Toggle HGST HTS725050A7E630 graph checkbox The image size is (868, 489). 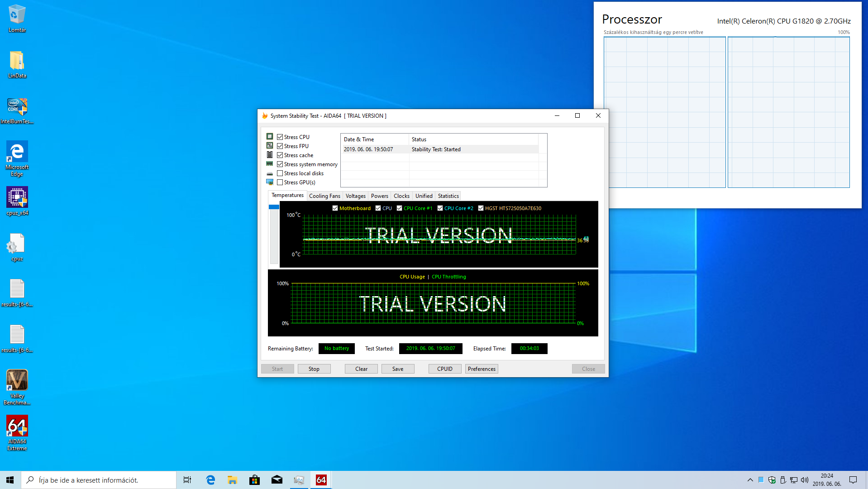(481, 208)
